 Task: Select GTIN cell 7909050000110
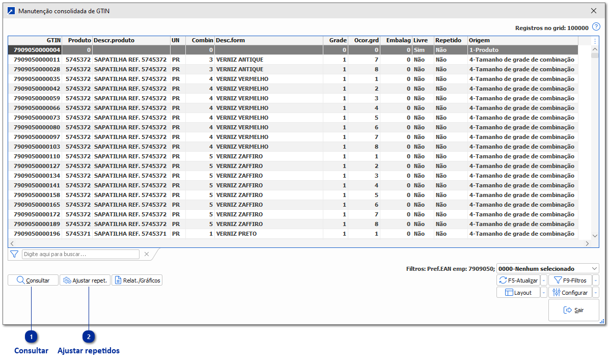tap(35, 156)
